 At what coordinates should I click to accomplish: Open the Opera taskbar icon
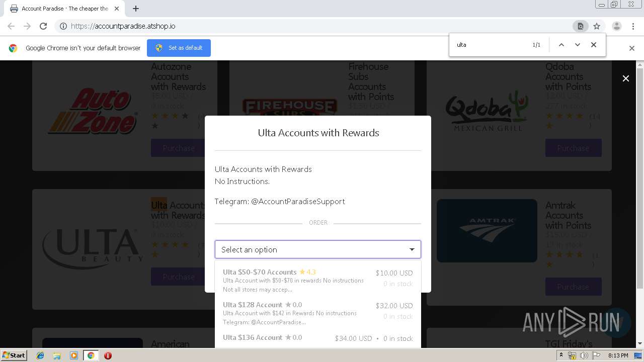coord(108,355)
